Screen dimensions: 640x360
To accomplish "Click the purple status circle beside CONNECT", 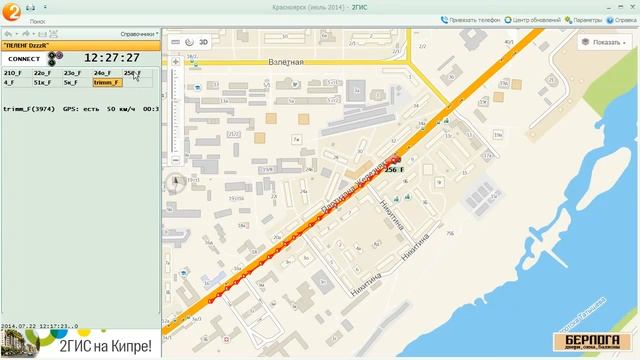I will pyautogui.click(x=59, y=55).
